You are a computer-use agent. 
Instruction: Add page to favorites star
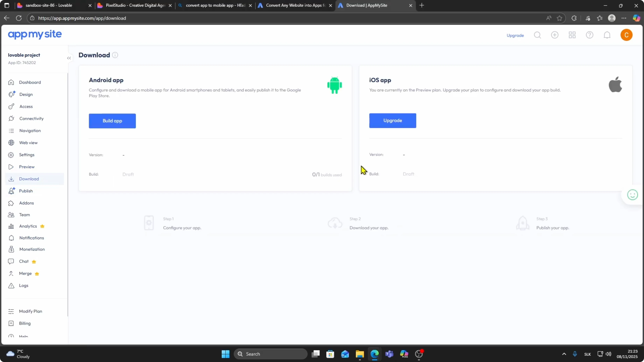pyautogui.click(x=559, y=18)
